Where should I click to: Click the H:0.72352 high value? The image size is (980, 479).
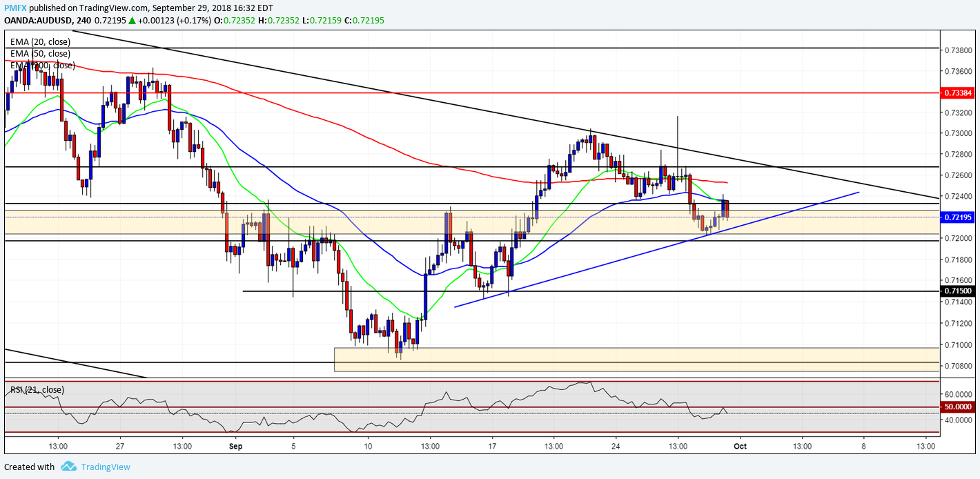[280, 21]
